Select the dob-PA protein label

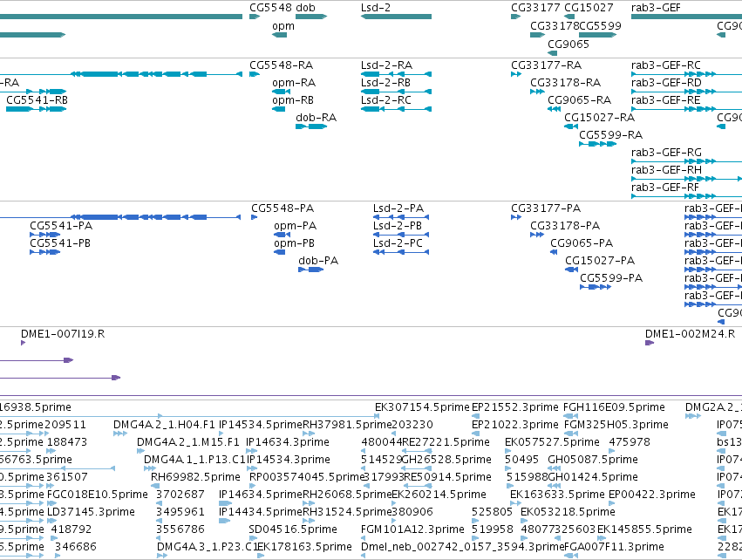tap(318, 261)
